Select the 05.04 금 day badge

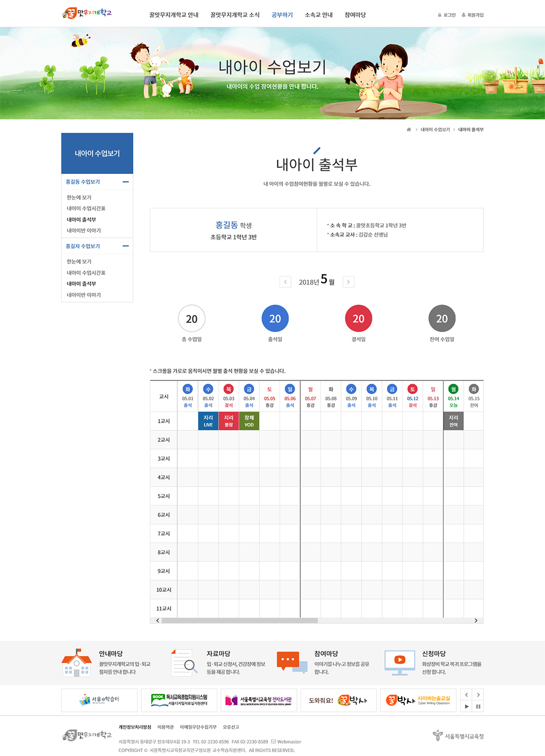249,389
